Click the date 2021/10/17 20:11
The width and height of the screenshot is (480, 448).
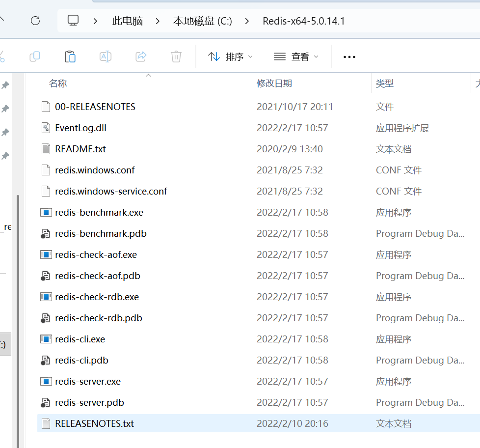point(295,107)
